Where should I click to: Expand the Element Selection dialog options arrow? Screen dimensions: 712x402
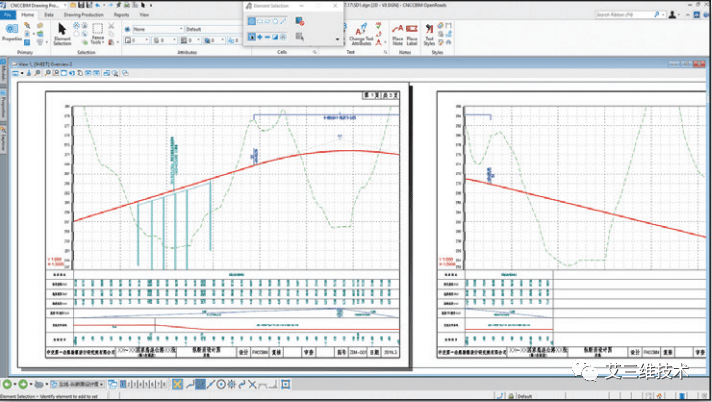(x=336, y=38)
